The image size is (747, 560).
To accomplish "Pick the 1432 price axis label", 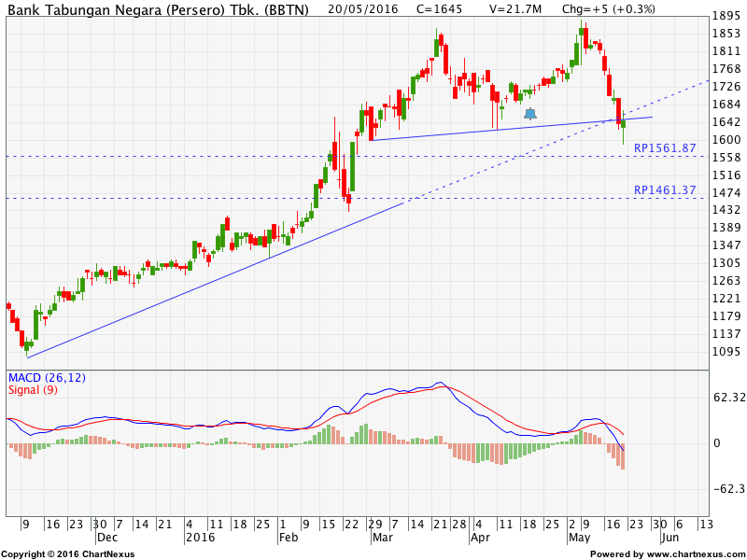I will pyautogui.click(x=726, y=209).
